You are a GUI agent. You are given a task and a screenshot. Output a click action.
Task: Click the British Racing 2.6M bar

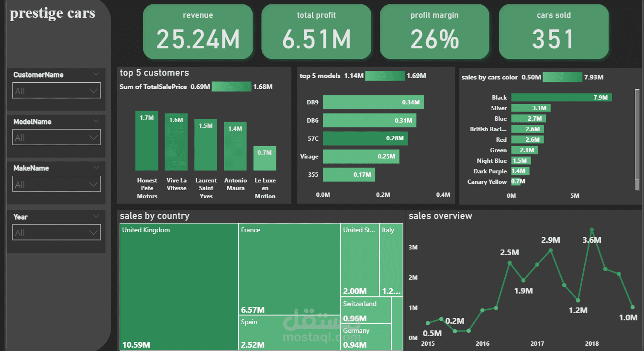[x=527, y=129]
